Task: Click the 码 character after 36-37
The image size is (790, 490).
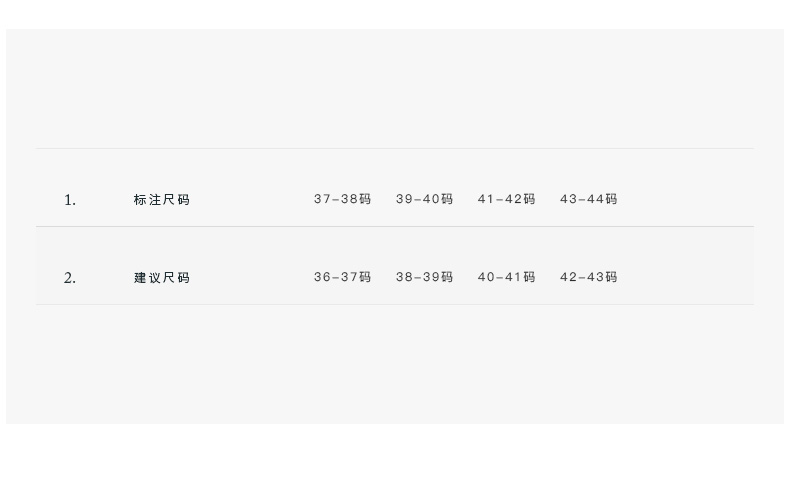Action: 365,277
